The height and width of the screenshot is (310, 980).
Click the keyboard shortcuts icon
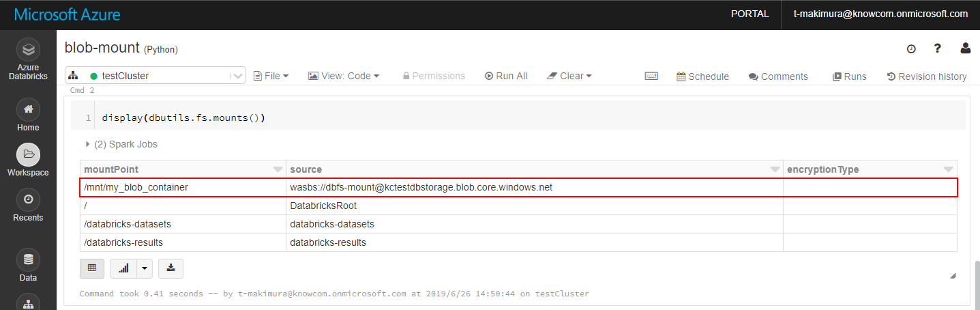point(651,76)
